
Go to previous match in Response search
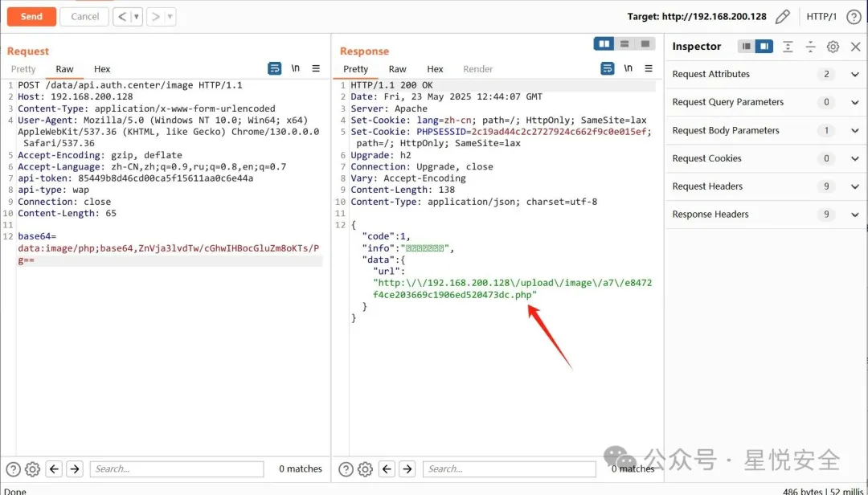[x=387, y=469]
